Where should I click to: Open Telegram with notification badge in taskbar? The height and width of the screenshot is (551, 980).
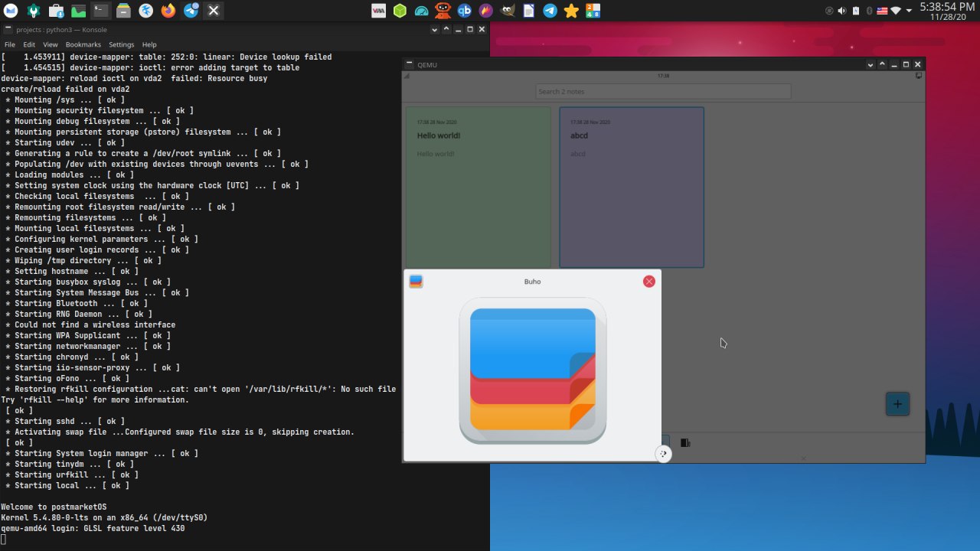191,11
